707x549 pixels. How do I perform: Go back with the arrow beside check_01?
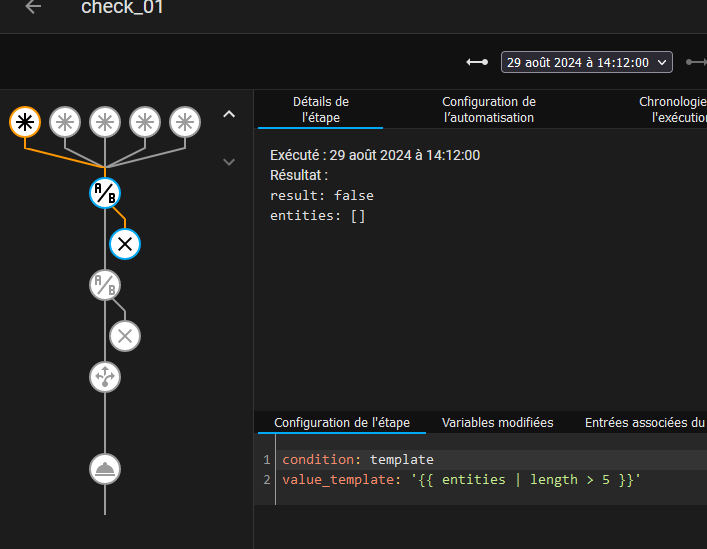33,7
